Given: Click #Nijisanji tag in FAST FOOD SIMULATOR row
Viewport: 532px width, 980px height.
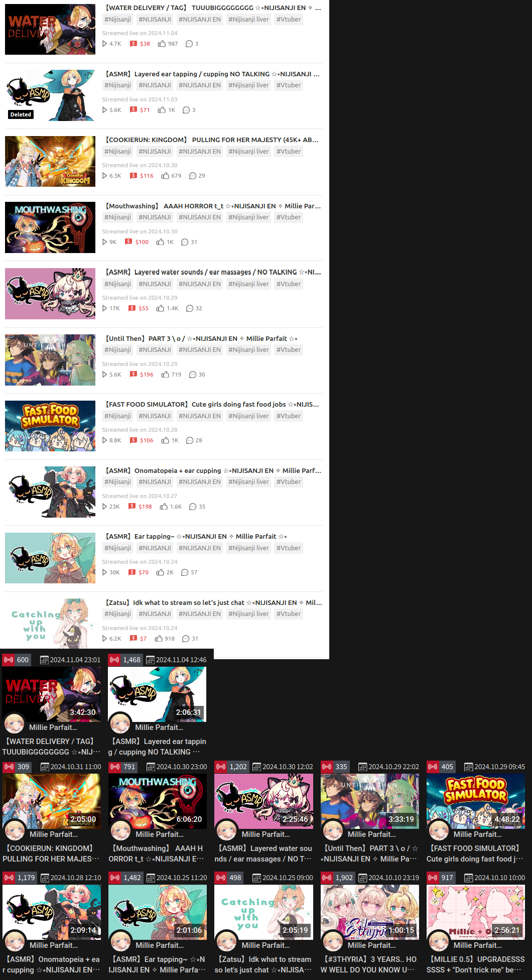Looking at the screenshot, I should [x=117, y=416].
